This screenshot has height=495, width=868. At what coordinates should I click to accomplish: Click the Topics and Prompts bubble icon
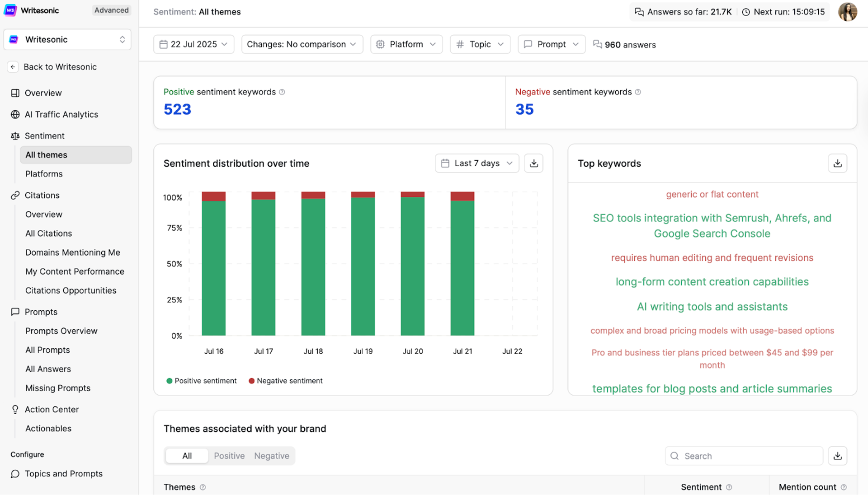(x=15, y=474)
